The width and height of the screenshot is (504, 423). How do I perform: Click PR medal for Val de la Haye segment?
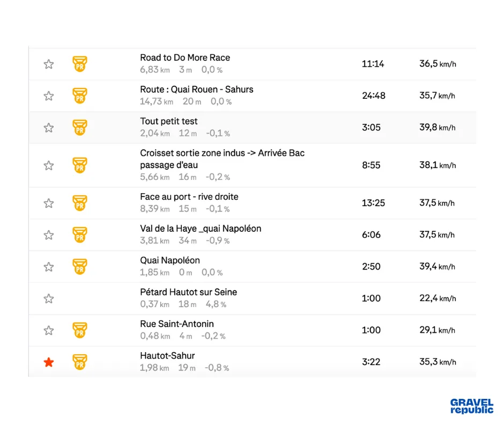(x=80, y=235)
